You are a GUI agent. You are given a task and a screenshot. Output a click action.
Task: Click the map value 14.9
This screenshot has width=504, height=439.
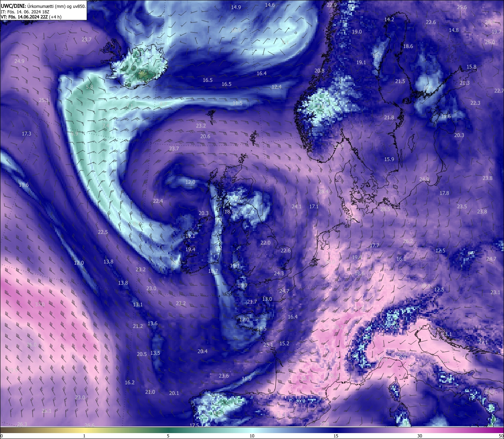236,7
